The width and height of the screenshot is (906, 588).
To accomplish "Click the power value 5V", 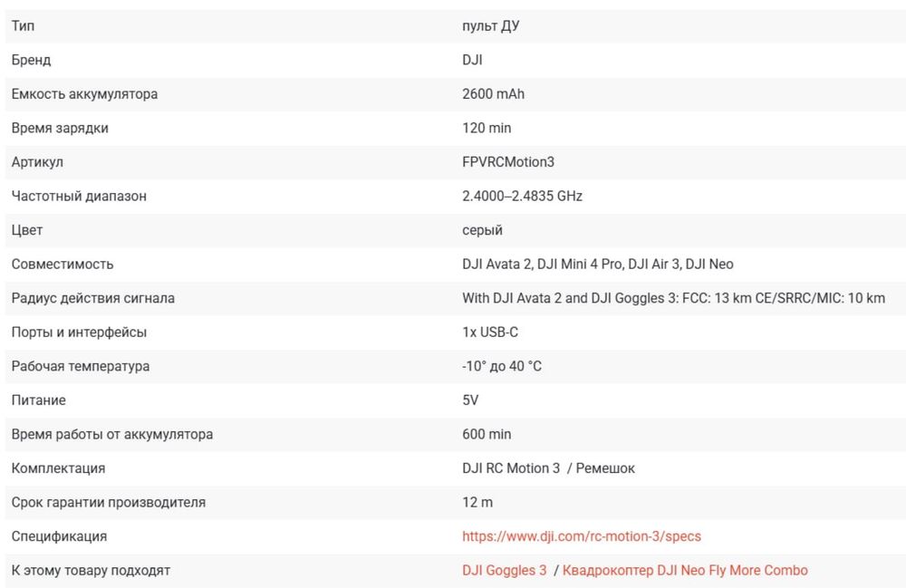I will pyautogui.click(x=470, y=400).
